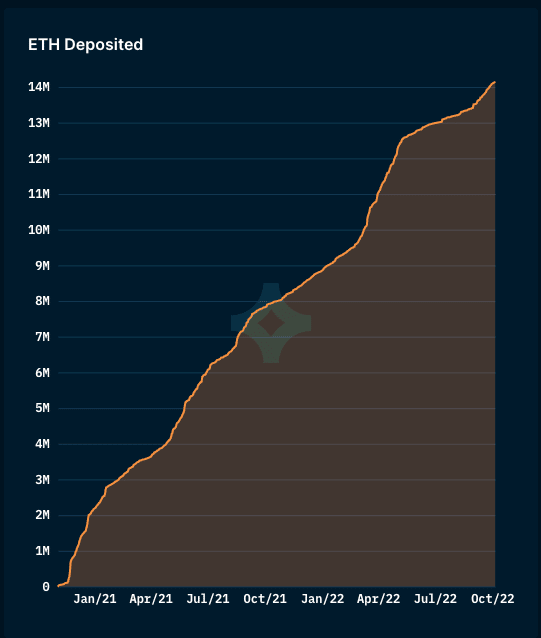Select the 13M y-axis label
The width and height of the screenshot is (541, 638).
pos(39,122)
